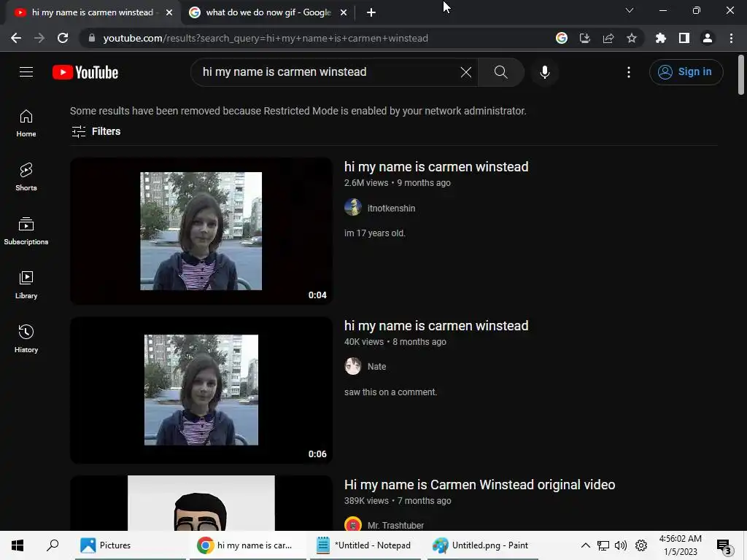
Task: Click Mr. Trashtuber channel avatar
Action: (x=353, y=525)
